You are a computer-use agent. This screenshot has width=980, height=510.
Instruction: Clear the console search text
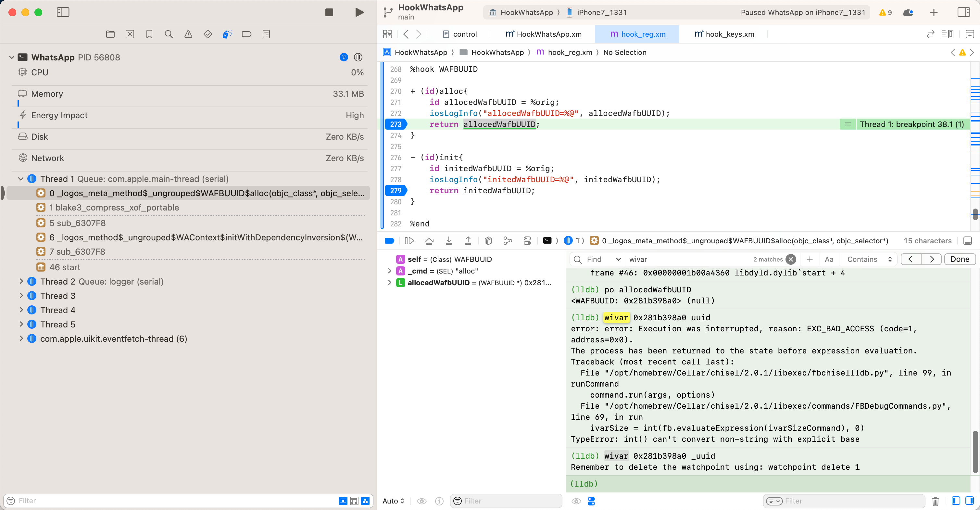point(791,259)
